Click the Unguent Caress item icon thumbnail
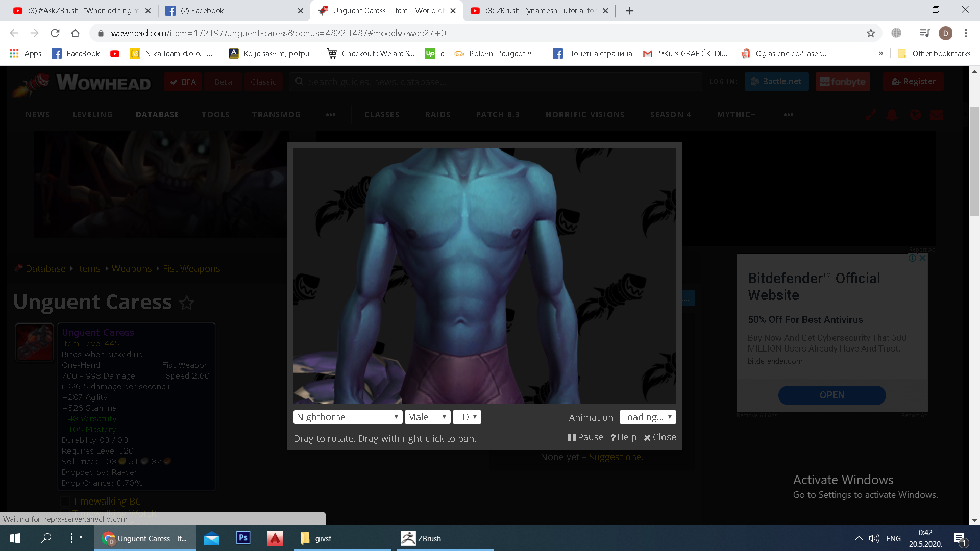Screen dimensions: 980x551 (34, 342)
